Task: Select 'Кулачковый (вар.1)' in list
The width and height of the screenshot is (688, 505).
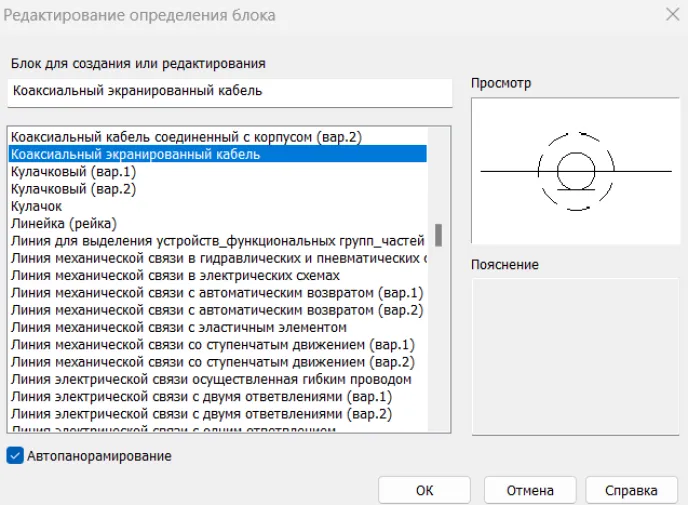Action: (x=72, y=171)
